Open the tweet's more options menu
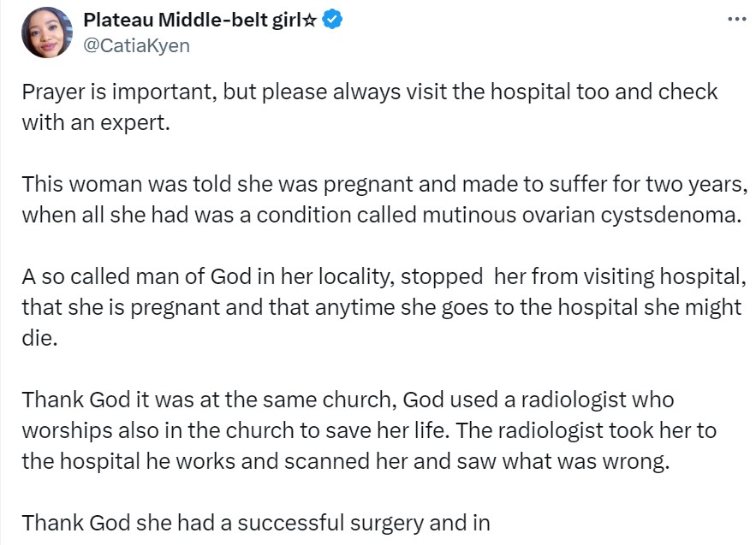This screenshot has height=545, width=756. click(734, 19)
